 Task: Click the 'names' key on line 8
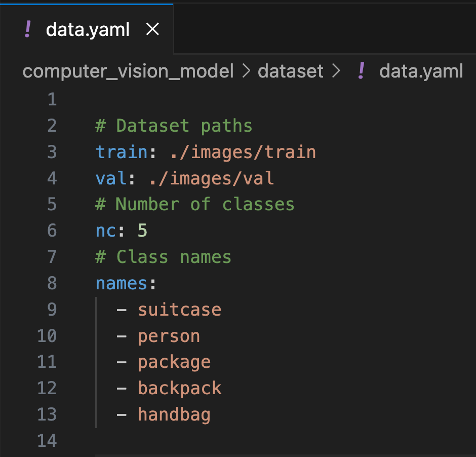point(122,283)
